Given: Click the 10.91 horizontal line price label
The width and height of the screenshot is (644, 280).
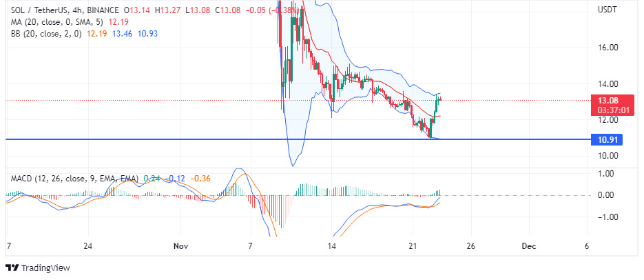Looking at the screenshot, I should tap(606, 140).
